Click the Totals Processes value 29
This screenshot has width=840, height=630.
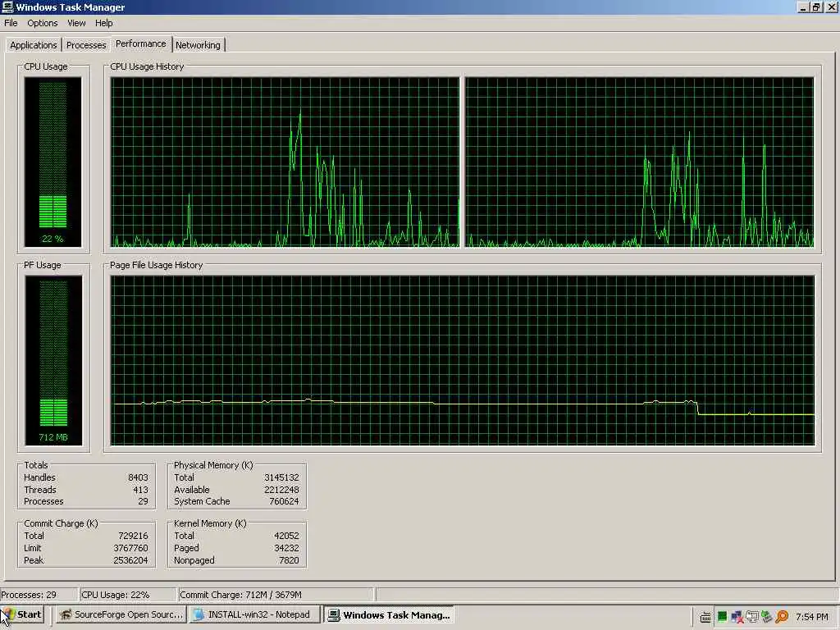pyautogui.click(x=143, y=501)
